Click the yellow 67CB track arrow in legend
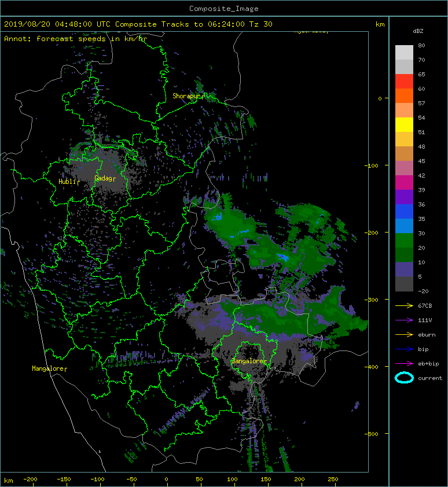This screenshot has height=487, width=448. click(x=404, y=305)
